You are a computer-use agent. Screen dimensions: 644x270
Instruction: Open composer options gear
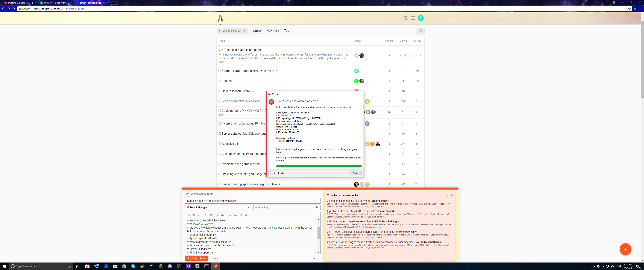point(246,215)
